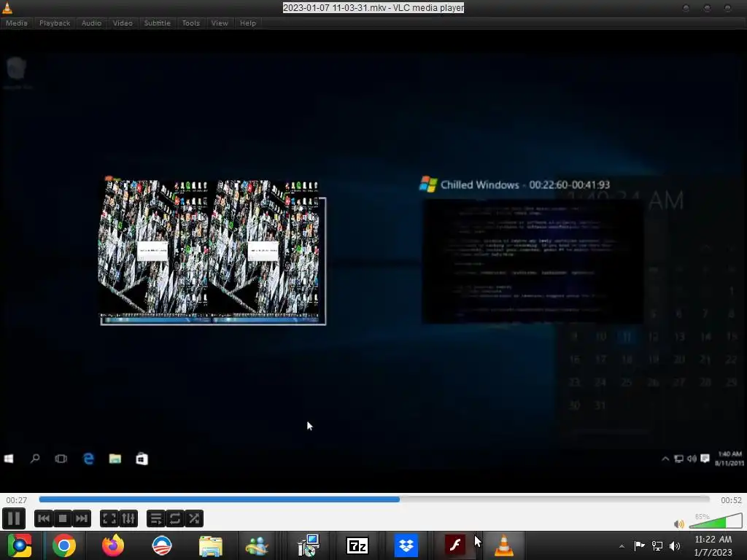This screenshot has width=747, height=560.
Task: Toggle remaining time display 00:52
Action: click(x=731, y=500)
